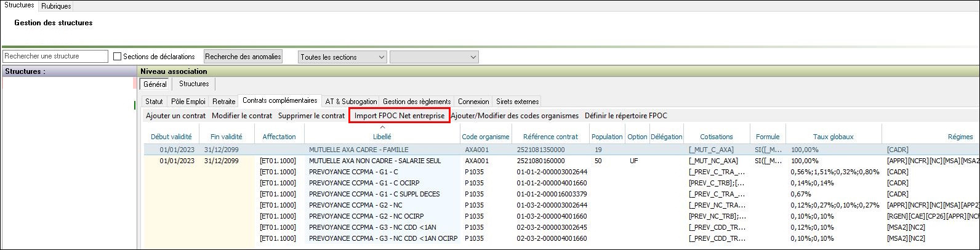Switch to the Rubriques tab
Screen dimensions: 980x250
pyautogui.click(x=56, y=6)
